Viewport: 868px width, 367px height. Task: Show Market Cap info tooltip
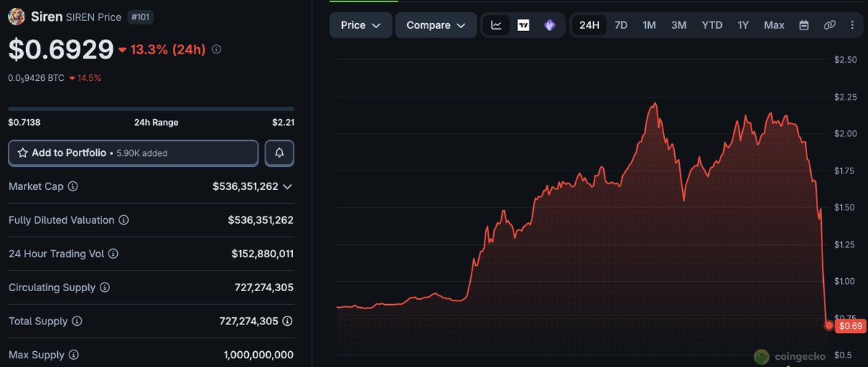pos(72,186)
